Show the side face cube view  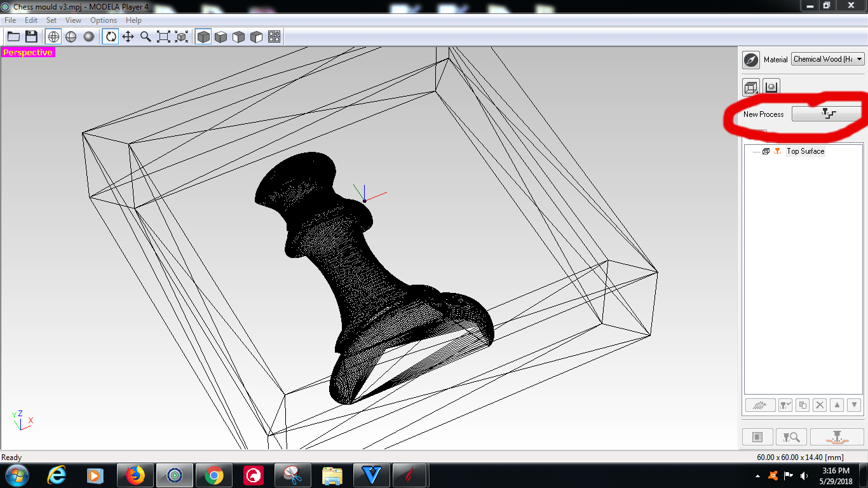tap(256, 37)
